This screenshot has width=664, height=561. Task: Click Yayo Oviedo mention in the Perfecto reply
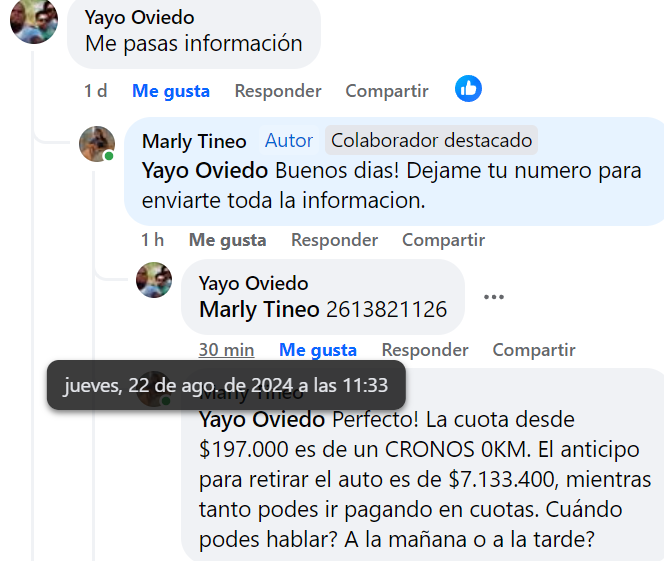pyautogui.click(x=262, y=420)
